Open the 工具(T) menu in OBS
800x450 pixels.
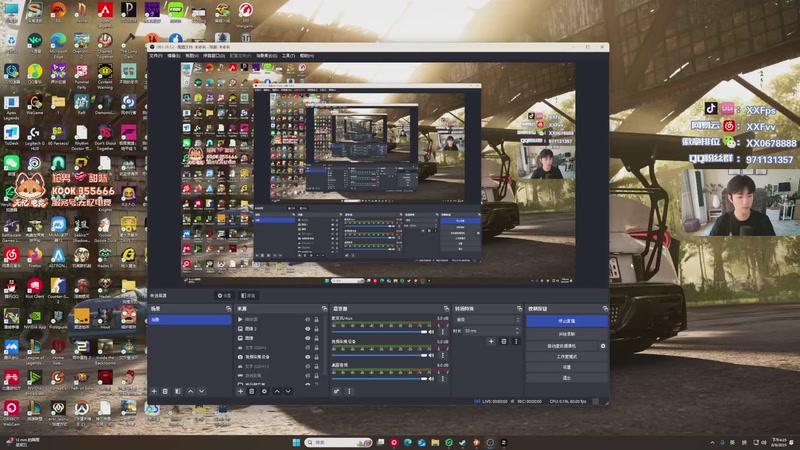coord(288,56)
